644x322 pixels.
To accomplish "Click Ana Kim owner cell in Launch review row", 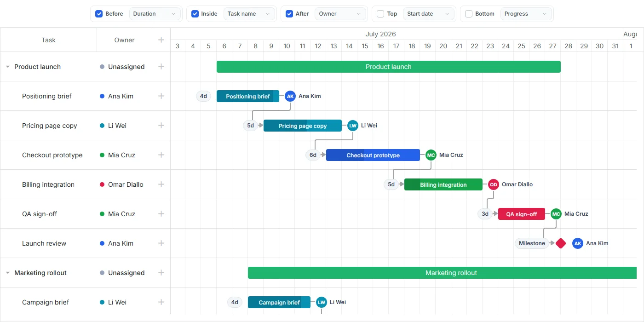I will 124,243.
